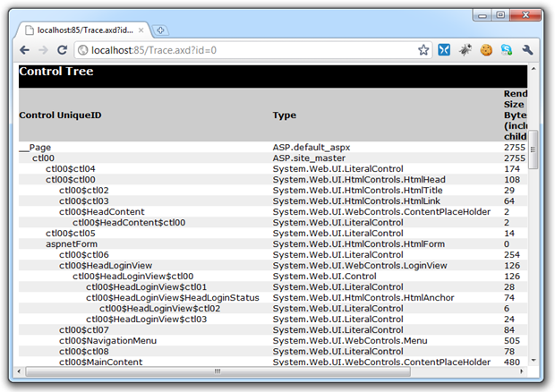Image resolution: width=555 pixels, height=392 pixels.
Task: Click the ctl00$HeadLoginView entry
Action: pos(106,266)
